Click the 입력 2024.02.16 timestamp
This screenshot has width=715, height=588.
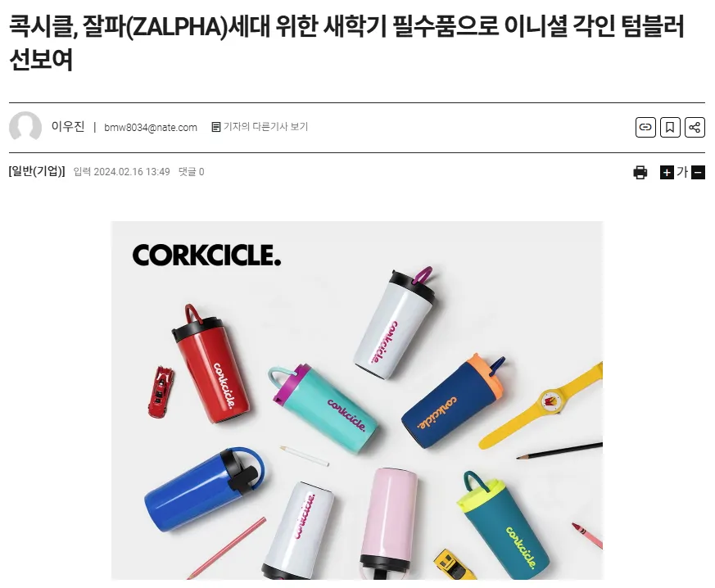coord(122,172)
